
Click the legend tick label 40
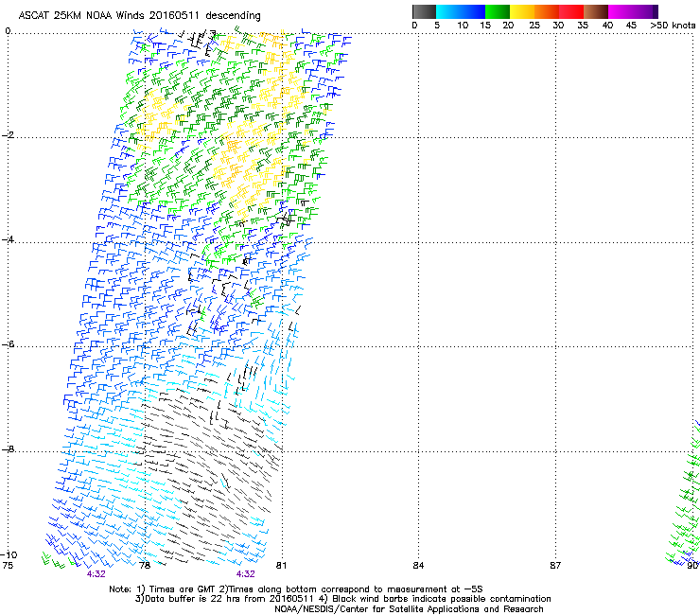[607, 26]
